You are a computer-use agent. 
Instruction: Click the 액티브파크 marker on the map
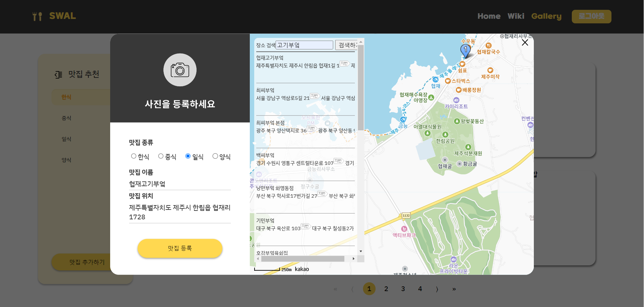(x=404, y=229)
